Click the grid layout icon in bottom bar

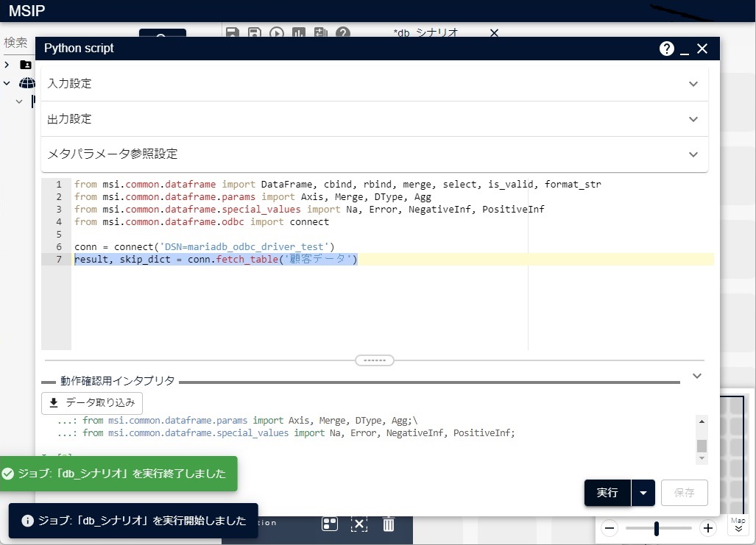(x=330, y=524)
